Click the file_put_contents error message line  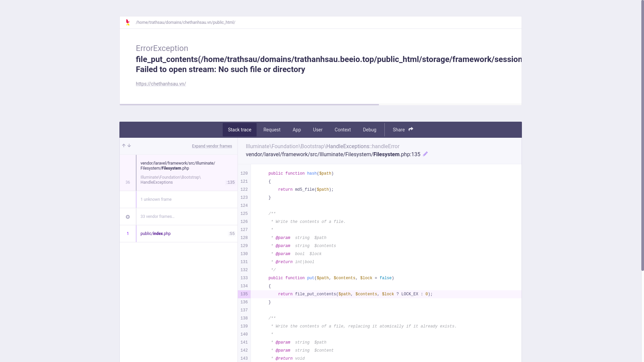(x=329, y=59)
